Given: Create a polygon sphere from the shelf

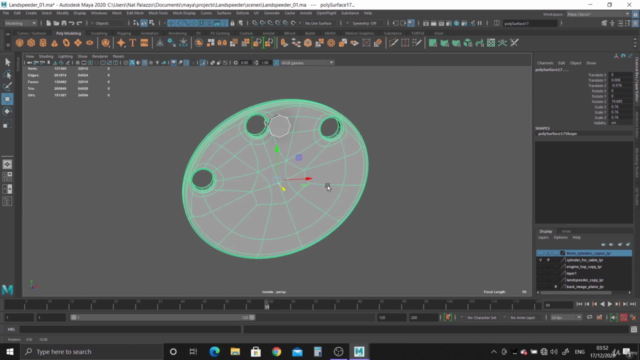Looking at the screenshot, I should 19,43.
